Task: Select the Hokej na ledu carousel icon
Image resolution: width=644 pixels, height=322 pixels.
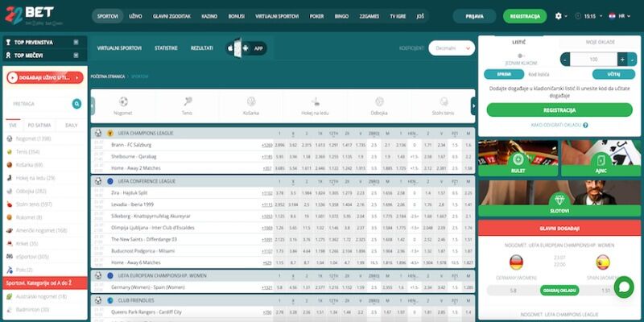Action: click(x=316, y=101)
